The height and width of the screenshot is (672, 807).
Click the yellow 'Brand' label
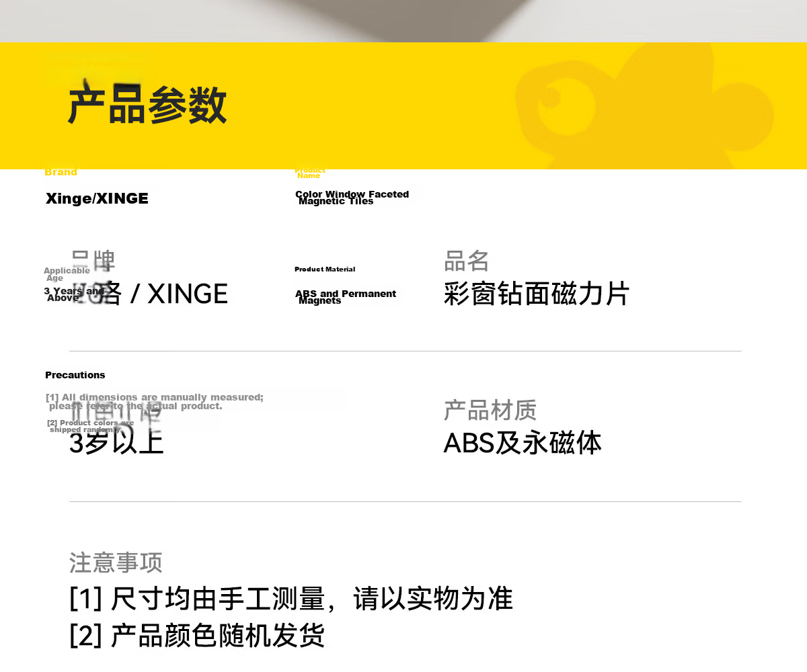[61, 172]
